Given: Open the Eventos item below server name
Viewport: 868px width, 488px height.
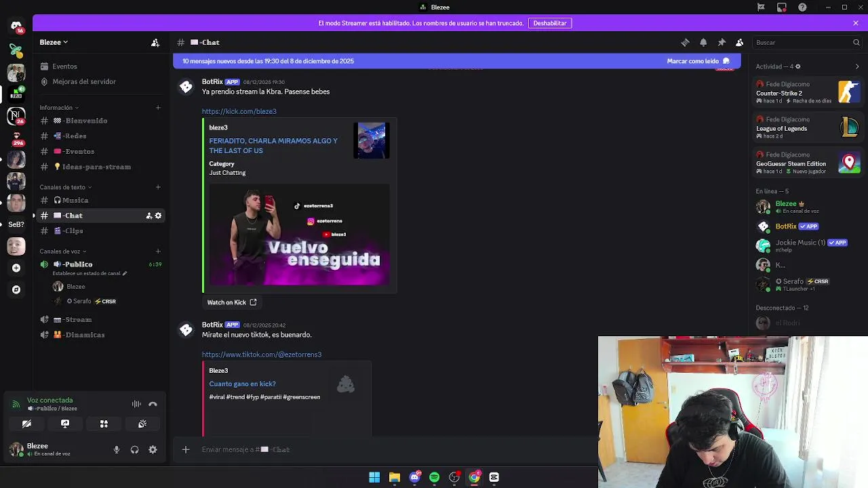Looking at the screenshot, I should [101, 66].
